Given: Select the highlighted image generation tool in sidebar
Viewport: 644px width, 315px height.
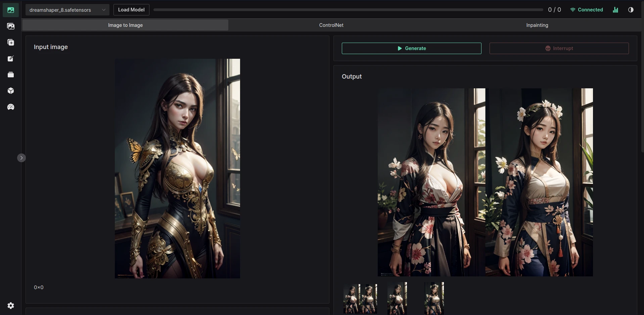Looking at the screenshot, I should pos(11,10).
